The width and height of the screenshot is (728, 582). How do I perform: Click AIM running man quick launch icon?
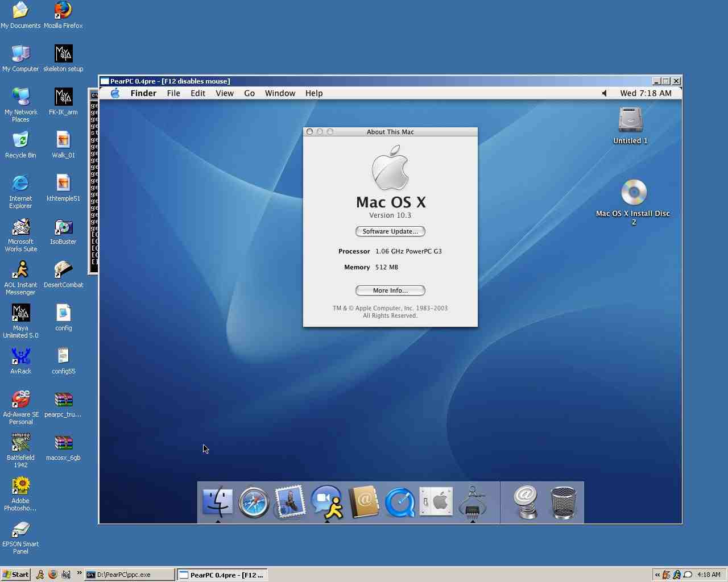[x=40, y=575]
